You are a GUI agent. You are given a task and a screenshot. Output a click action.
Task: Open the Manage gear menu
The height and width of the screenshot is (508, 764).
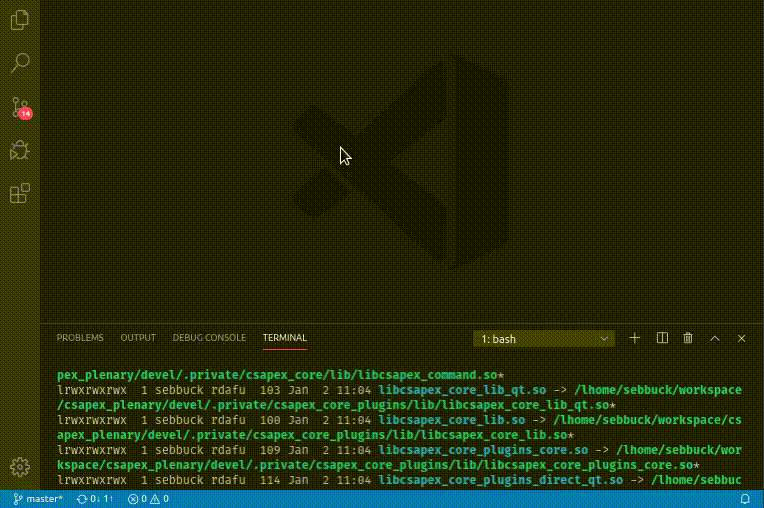tap(19, 467)
